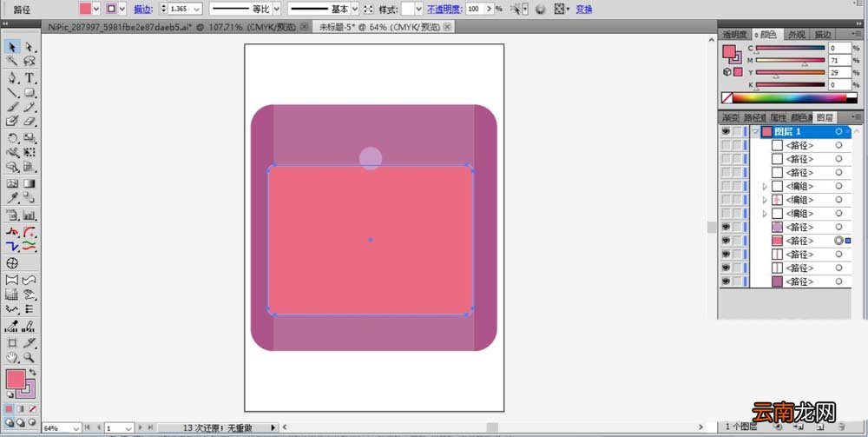Open the stroke weight dropdown
Image resolution: width=868 pixels, height=437 pixels.
[x=198, y=9]
